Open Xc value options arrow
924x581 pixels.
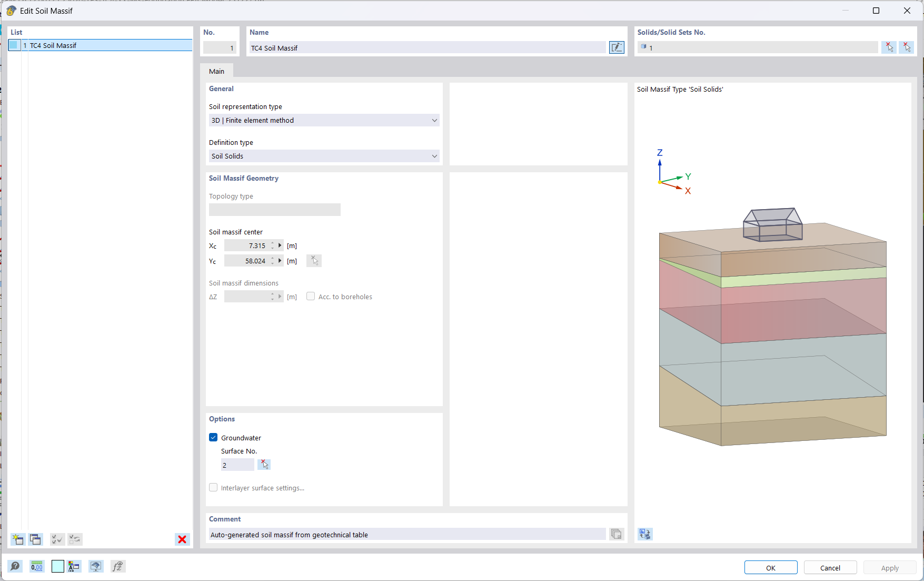click(280, 245)
